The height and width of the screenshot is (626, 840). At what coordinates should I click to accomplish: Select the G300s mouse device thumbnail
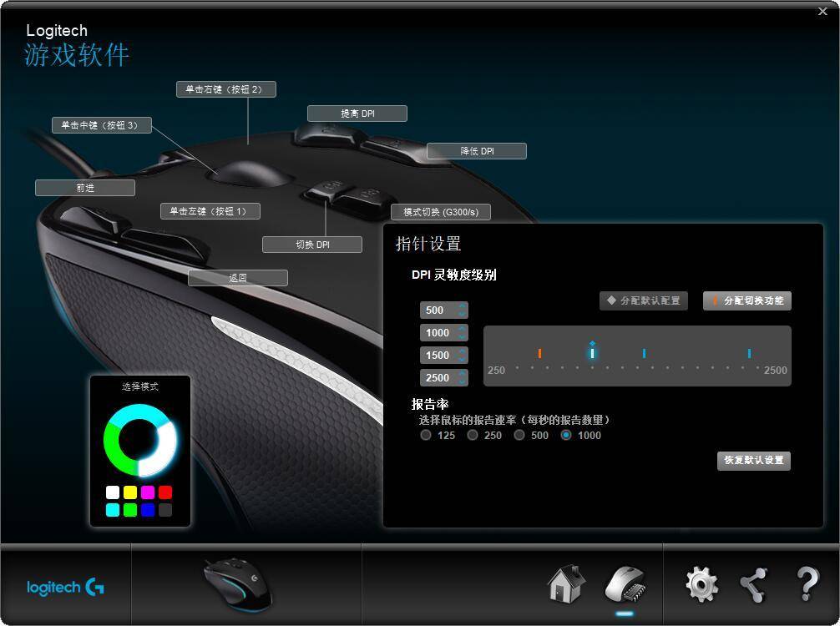coord(238,583)
